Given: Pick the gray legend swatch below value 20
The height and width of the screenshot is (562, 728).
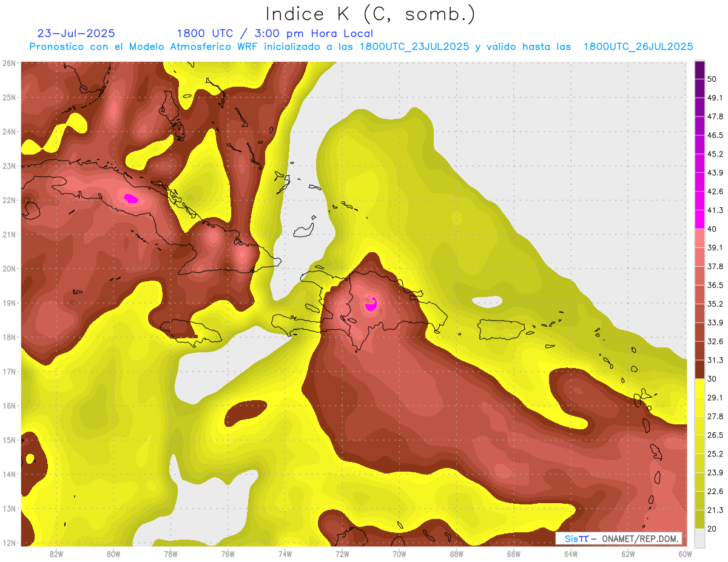Looking at the screenshot, I should coord(699,537).
